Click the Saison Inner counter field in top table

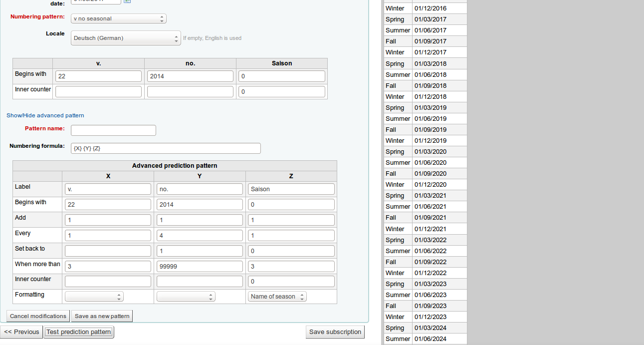click(x=282, y=92)
